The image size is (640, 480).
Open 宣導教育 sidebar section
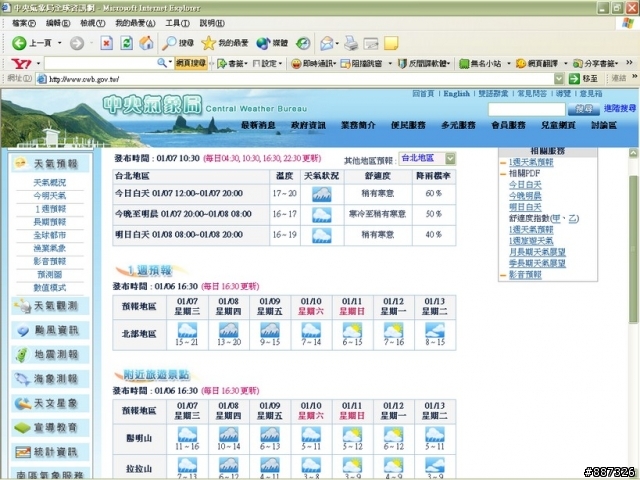pos(50,427)
